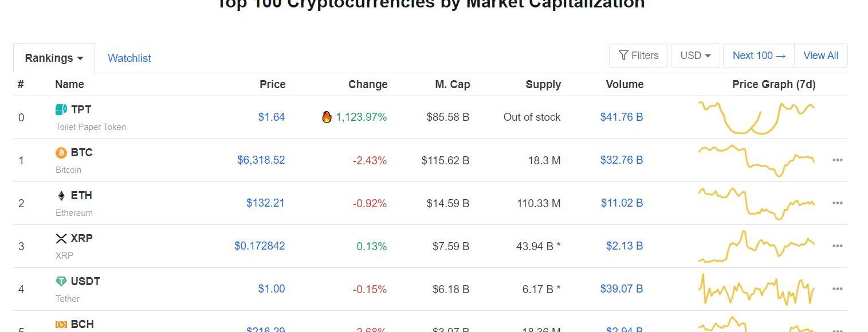Screen dimensions: 868x332
Task: Sort by the M. Cap column header
Action: click(x=452, y=85)
